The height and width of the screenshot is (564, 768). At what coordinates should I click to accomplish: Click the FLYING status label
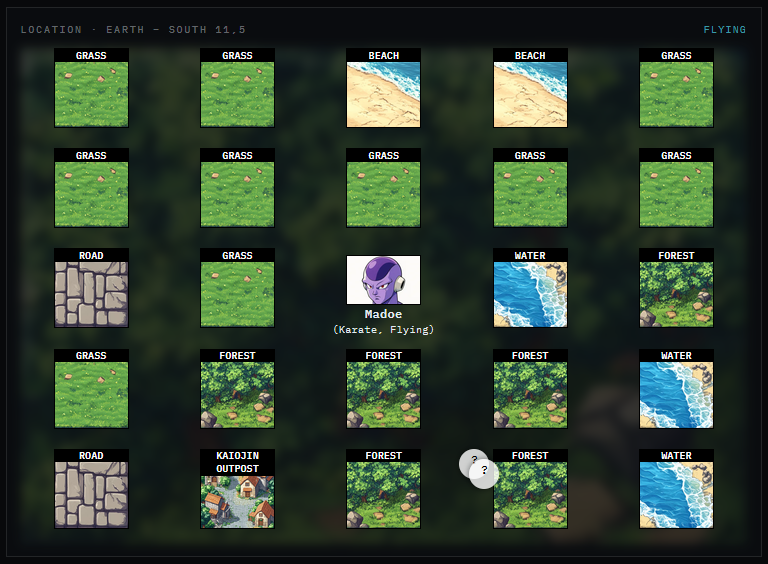724,29
